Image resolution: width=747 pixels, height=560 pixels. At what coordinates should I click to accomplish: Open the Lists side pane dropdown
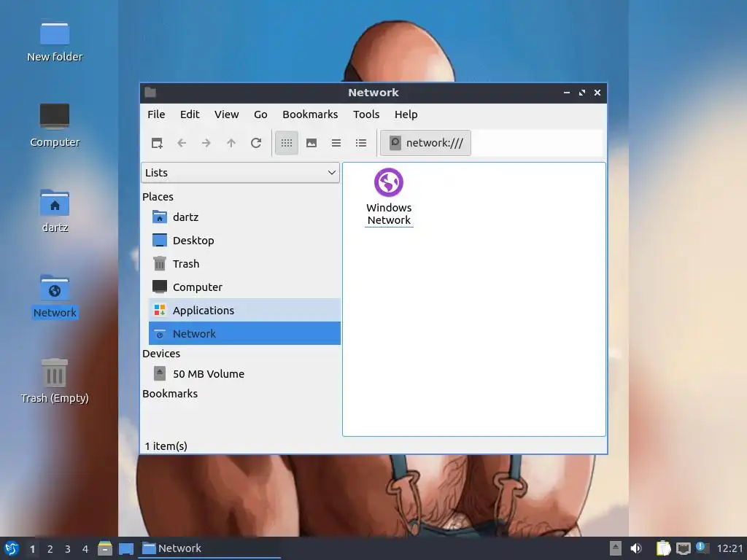(240, 173)
